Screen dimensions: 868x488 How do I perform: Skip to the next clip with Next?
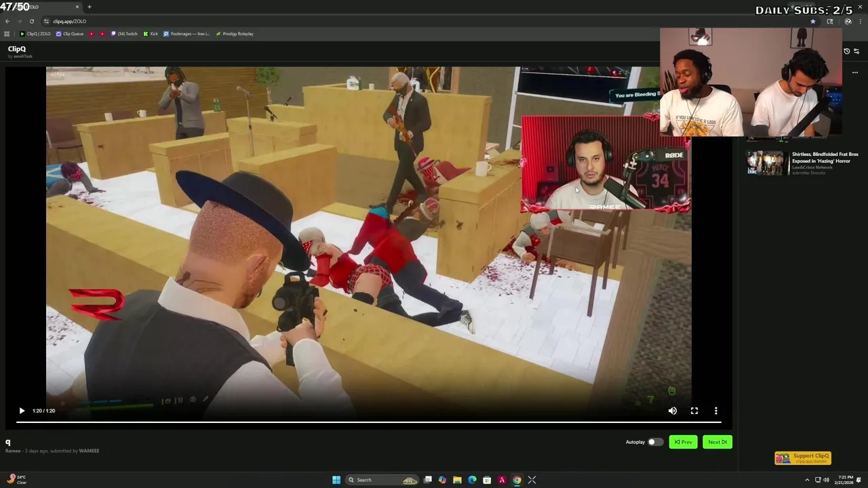click(x=717, y=442)
